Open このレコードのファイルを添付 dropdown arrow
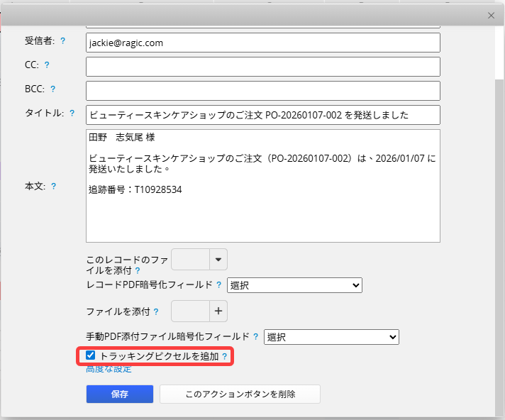 [218, 260]
